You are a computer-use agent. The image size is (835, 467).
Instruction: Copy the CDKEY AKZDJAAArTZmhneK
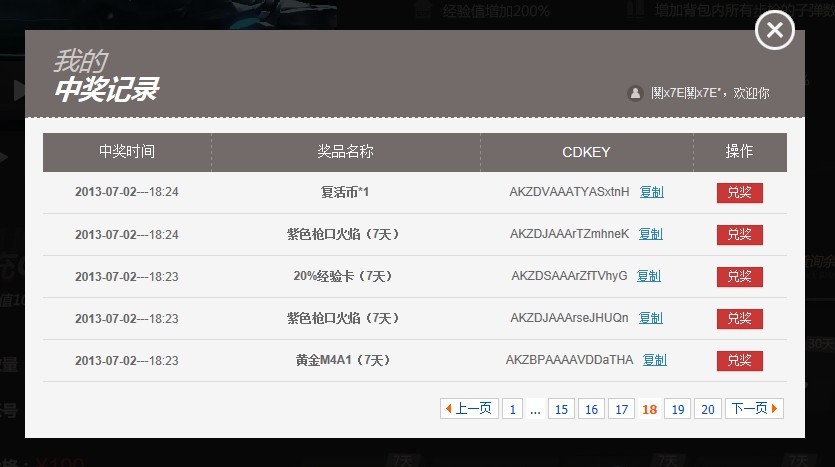pyautogui.click(x=650, y=234)
